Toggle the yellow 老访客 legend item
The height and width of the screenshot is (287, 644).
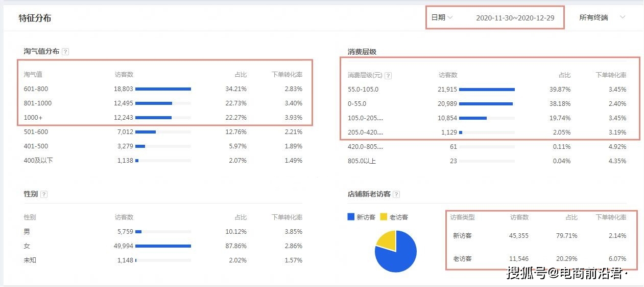(394, 217)
